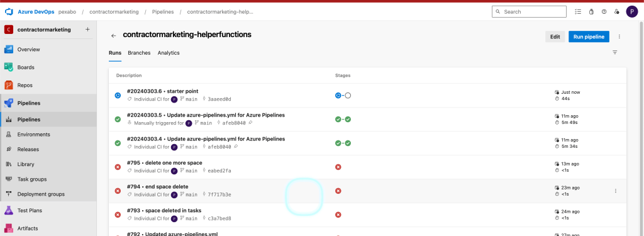Click the failed status icon of run #793
Viewport: 644px width, 236px height.
coord(118,215)
